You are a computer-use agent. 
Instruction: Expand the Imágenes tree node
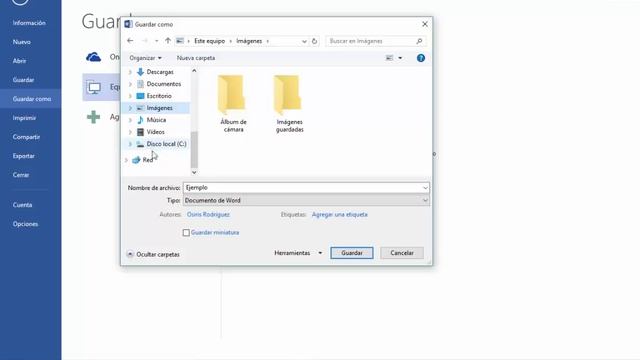130,108
